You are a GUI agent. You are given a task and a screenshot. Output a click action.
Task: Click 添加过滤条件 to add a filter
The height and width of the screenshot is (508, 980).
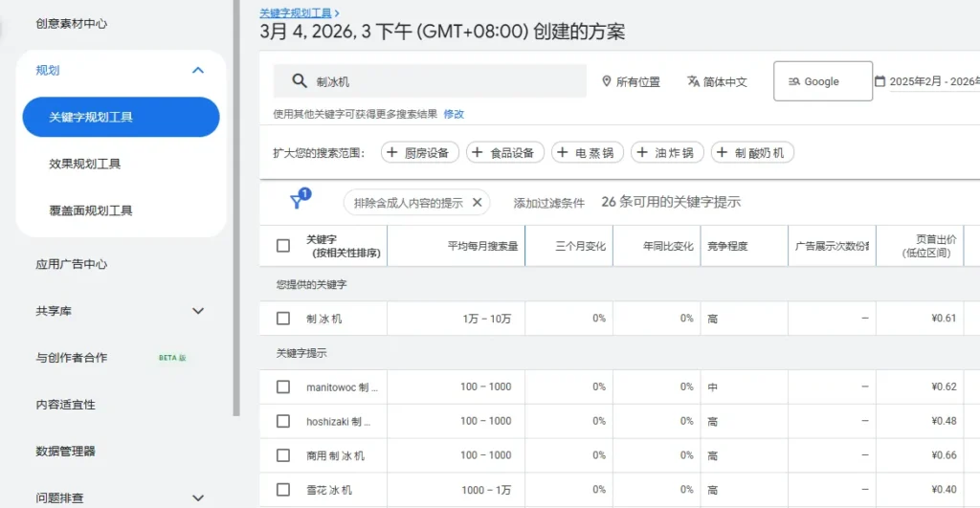[548, 203]
